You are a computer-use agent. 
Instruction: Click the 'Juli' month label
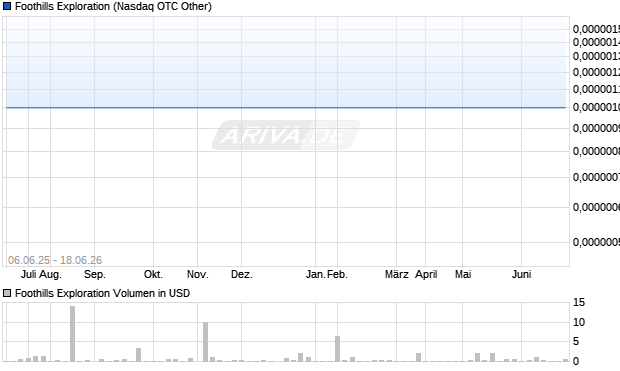[28, 274]
